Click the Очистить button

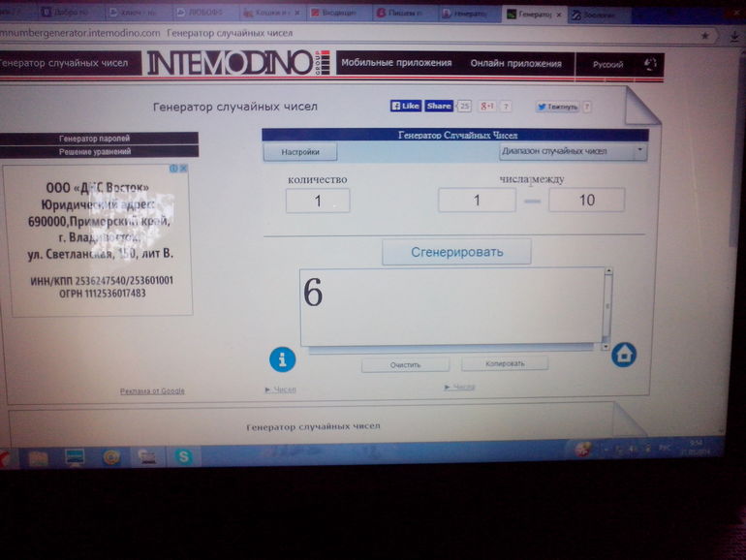(405, 365)
